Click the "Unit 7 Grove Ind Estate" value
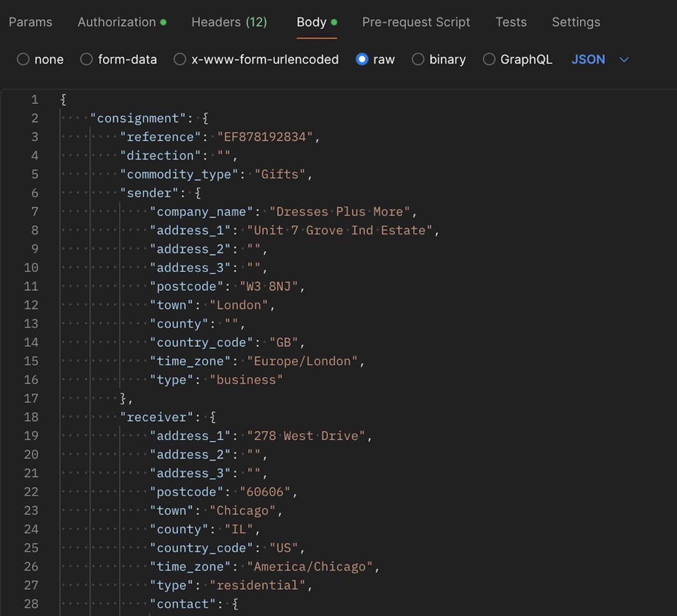This screenshot has width=677, height=616. click(x=340, y=230)
